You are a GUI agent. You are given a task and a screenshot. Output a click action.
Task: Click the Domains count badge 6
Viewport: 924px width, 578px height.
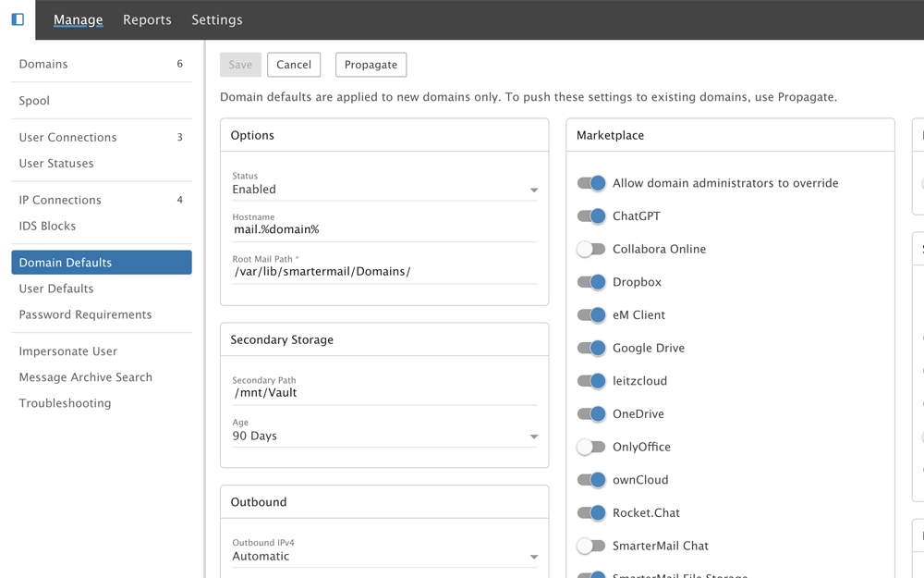[x=180, y=64]
